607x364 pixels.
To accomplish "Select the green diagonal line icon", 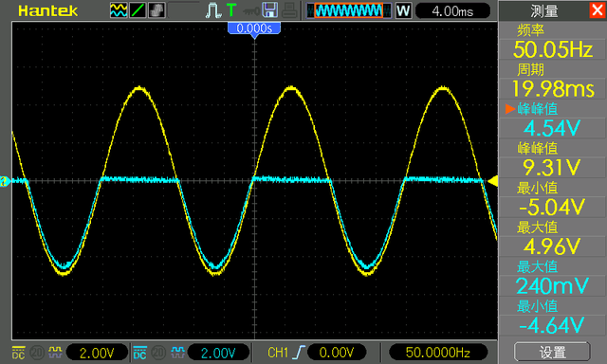I will (x=137, y=10).
